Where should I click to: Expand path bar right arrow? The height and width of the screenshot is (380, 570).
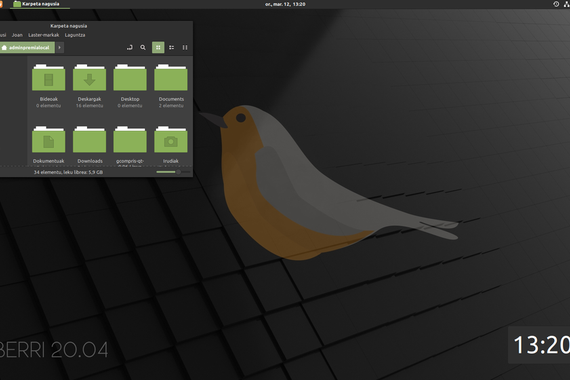(59, 47)
